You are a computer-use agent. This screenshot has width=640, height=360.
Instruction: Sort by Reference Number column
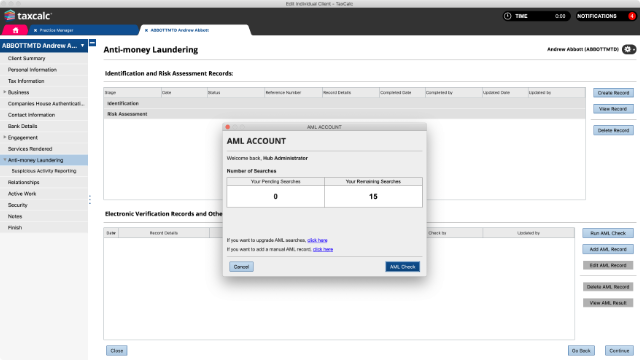[x=293, y=93]
